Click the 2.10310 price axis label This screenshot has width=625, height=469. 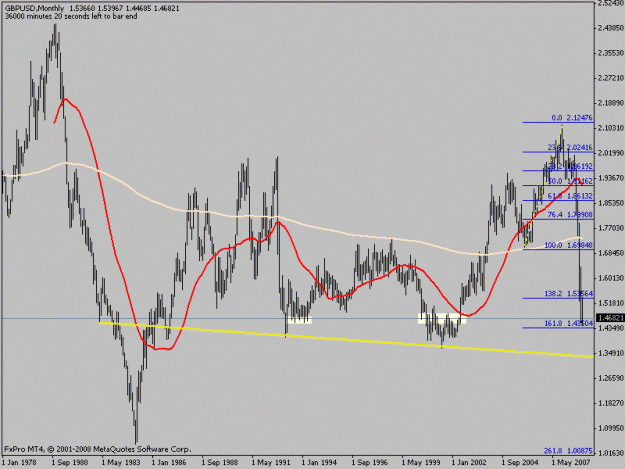(x=611, y=128)
